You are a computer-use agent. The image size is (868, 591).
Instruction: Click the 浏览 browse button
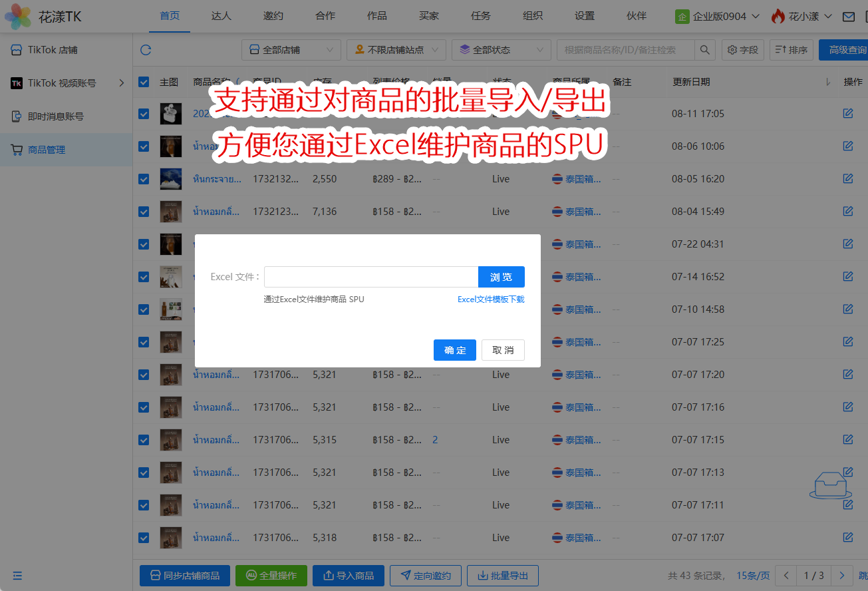coord(501,277)
